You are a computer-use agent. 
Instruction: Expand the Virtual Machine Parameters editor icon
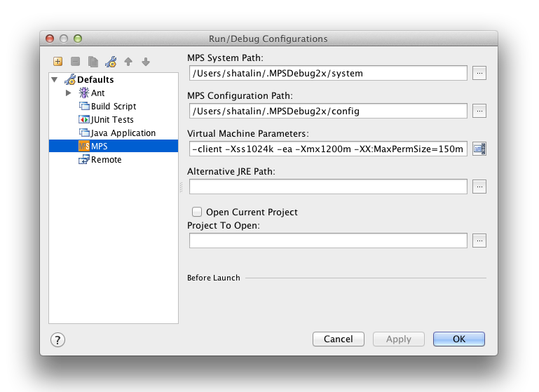(x=479, y=149)
